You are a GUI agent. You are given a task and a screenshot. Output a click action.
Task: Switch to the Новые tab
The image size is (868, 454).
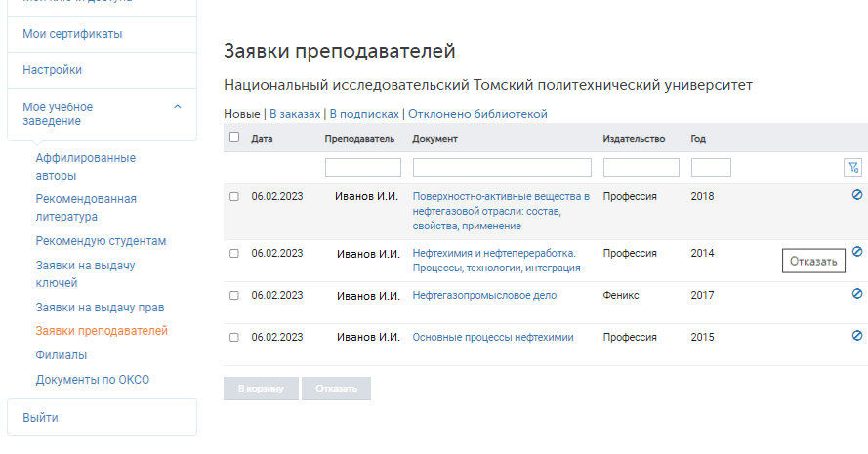click(x=242, y=114)
